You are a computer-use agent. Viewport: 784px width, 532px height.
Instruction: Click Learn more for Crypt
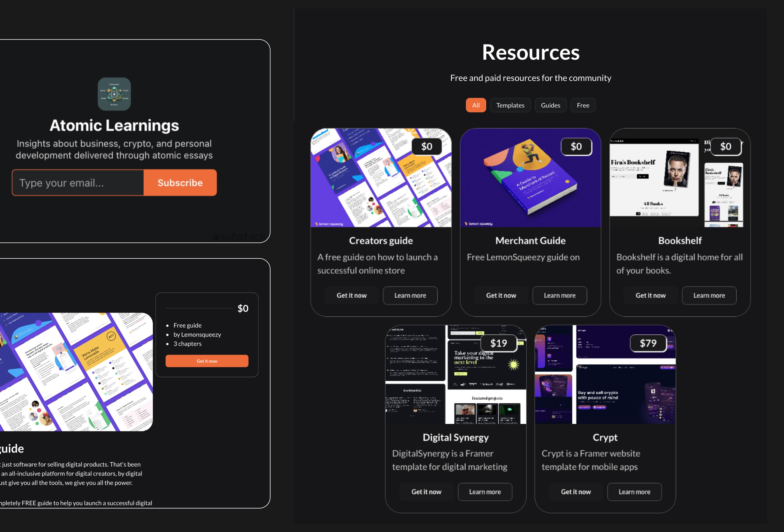(x=634, y=492)
